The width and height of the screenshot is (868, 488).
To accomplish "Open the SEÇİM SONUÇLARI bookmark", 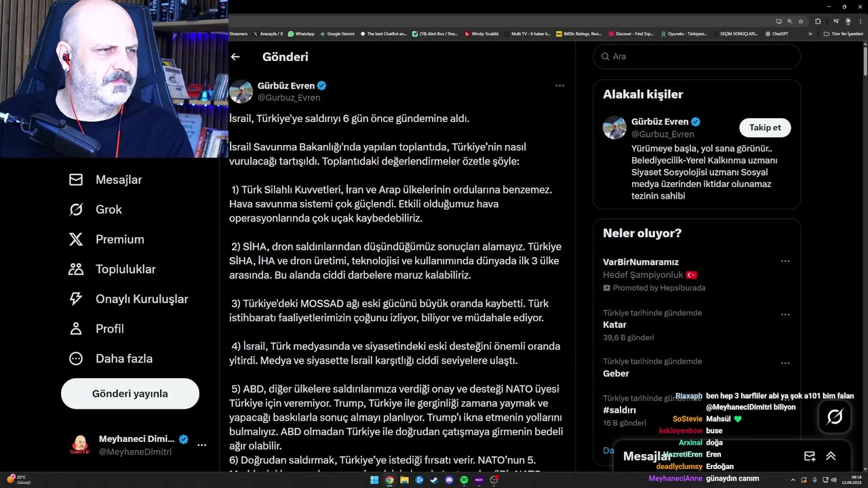I will [734, 33].
